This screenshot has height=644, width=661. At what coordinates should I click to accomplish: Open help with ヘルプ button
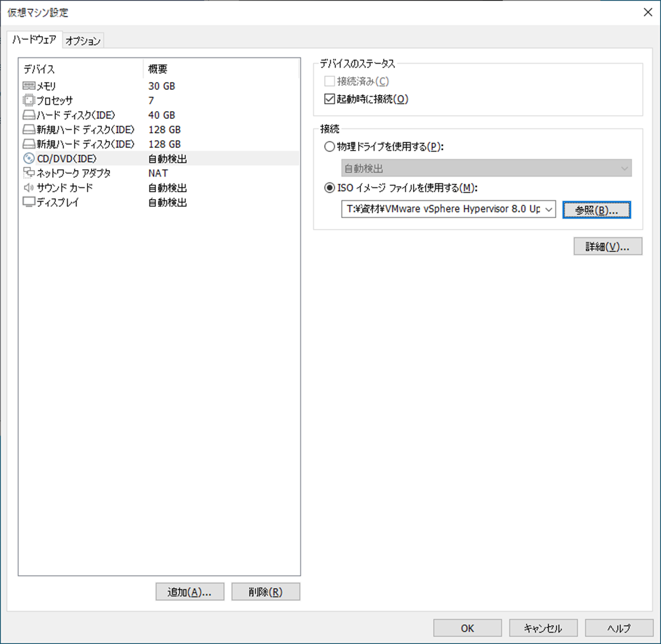619,628
